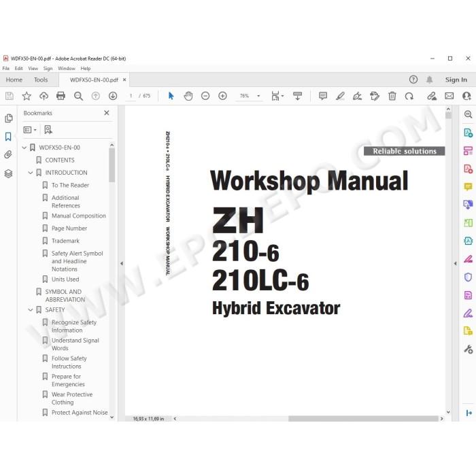476x476 pixels.
Task: Open the View menu
Action: 33,69
